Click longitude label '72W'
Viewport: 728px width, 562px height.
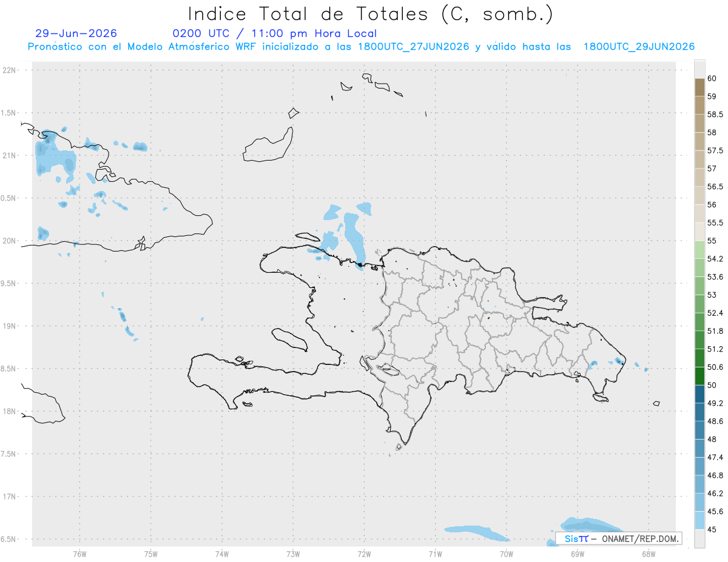364,554
